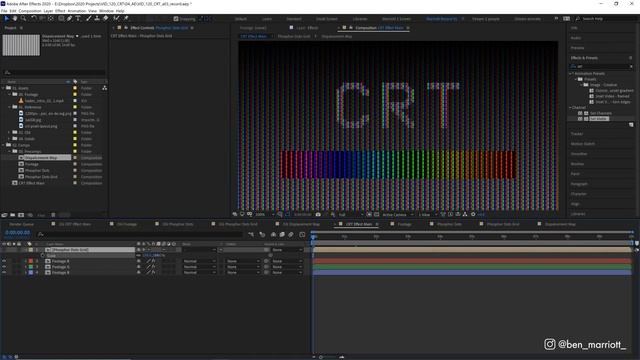Select the Pan Behind anchor point tool
Screen dimensions: 640x360
point(51,18)
